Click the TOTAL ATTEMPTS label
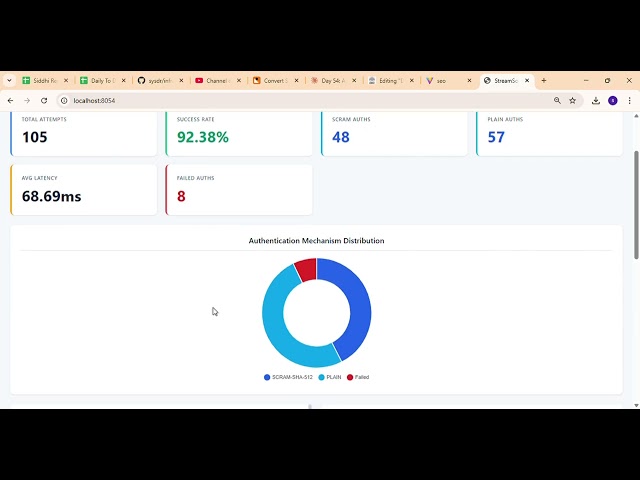Screen dimensions: 640x480 44,119
